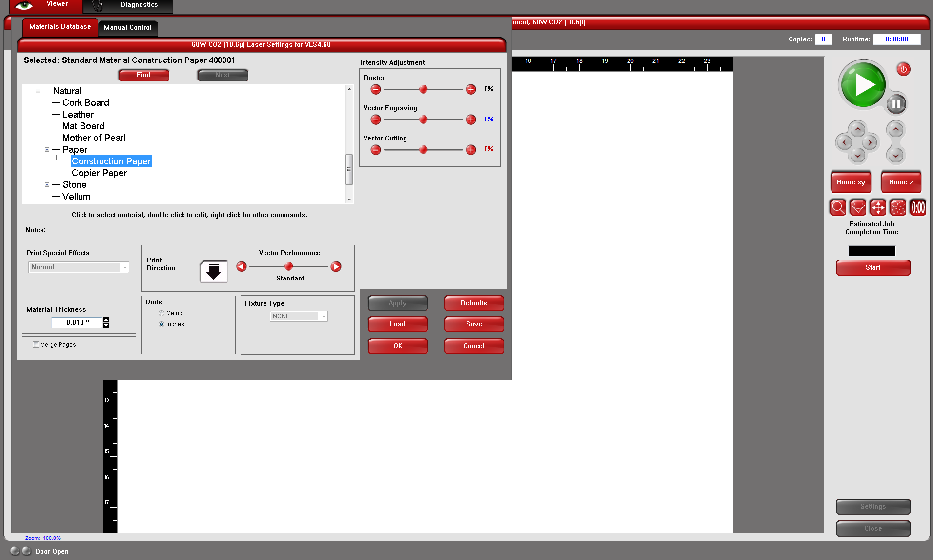Increase Raster intensity with the plus button
The width and height of the screenshot is (933, 560).
471,89
